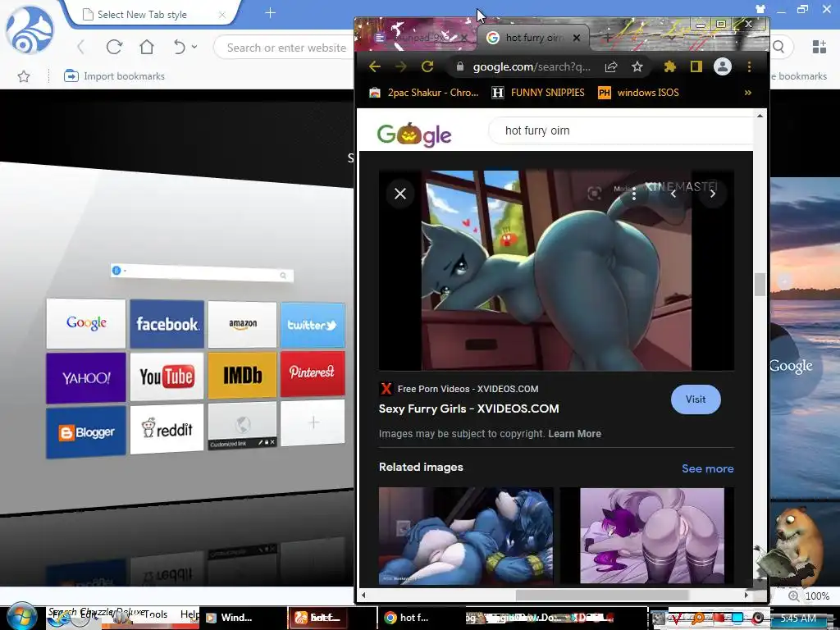Bookmark this page with Chrome star icon

point(637,66)
